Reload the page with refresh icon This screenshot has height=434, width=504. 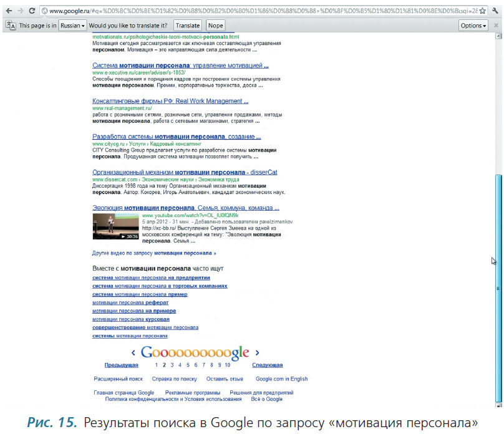coord(32,11)
